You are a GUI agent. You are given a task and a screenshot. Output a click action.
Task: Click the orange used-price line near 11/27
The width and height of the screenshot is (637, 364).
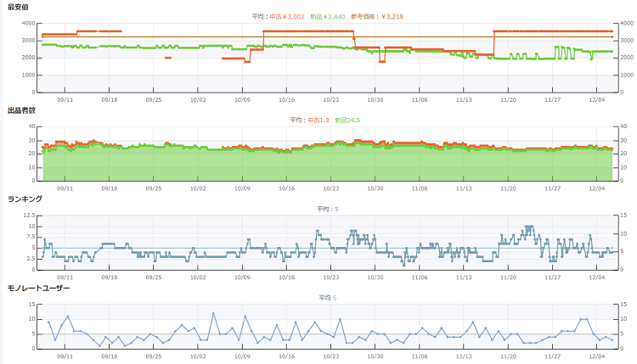pos(552,31)
